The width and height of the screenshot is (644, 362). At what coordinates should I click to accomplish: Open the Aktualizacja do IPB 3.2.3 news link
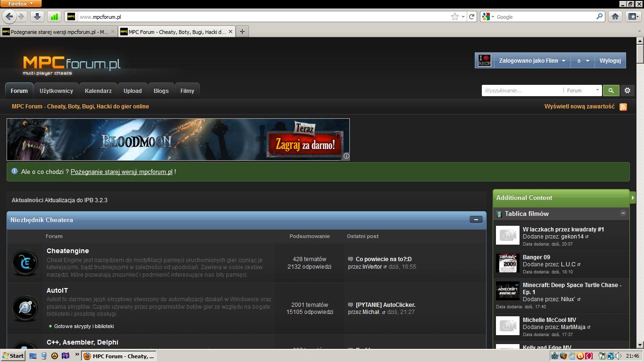[76, 200]
